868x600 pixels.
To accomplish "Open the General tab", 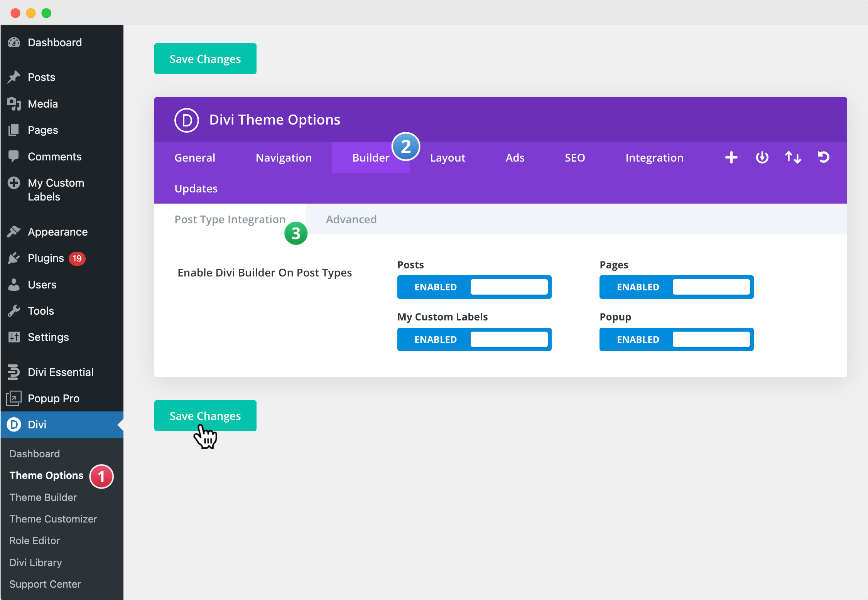I will (195, 157).
